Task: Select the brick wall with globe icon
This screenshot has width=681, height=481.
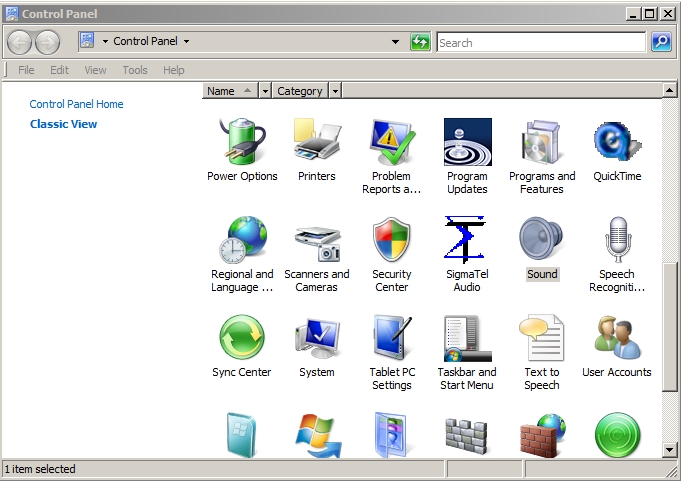Action: pyautogui.click(x=542, y=435)
